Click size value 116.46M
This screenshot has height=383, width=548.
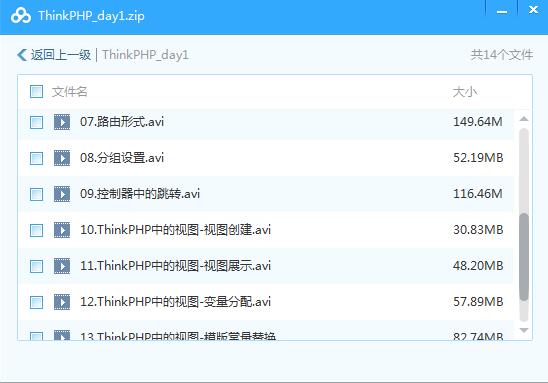(x=478, y=194)
